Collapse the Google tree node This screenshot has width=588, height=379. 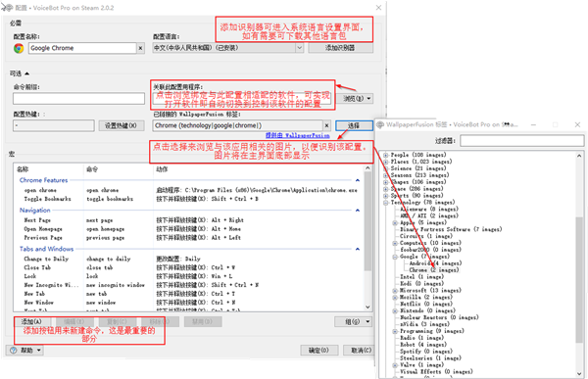(x=395, y=257)
